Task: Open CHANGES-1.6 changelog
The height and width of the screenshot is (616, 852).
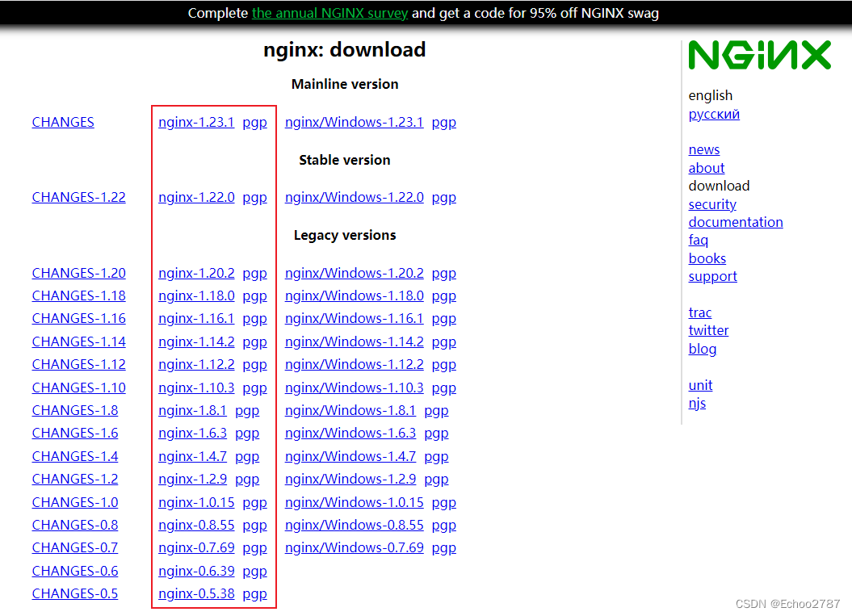Action: (75, 433)
